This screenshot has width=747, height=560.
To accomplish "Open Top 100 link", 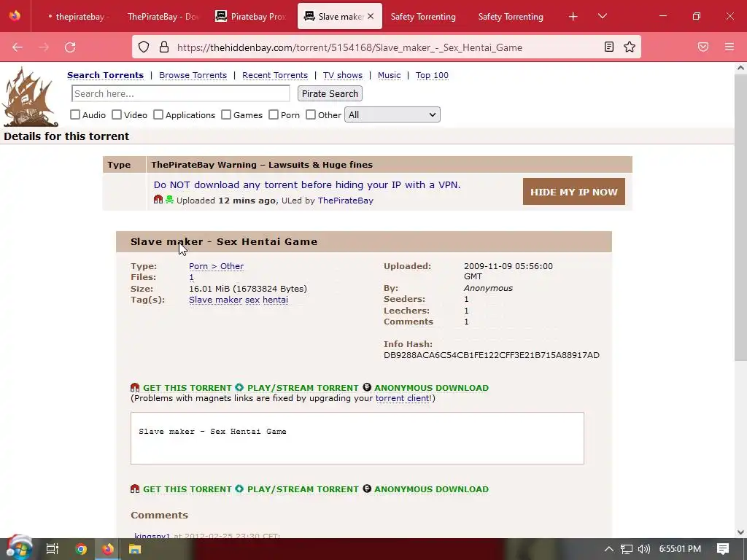I will pyautogui.click(x=432, y=75).
